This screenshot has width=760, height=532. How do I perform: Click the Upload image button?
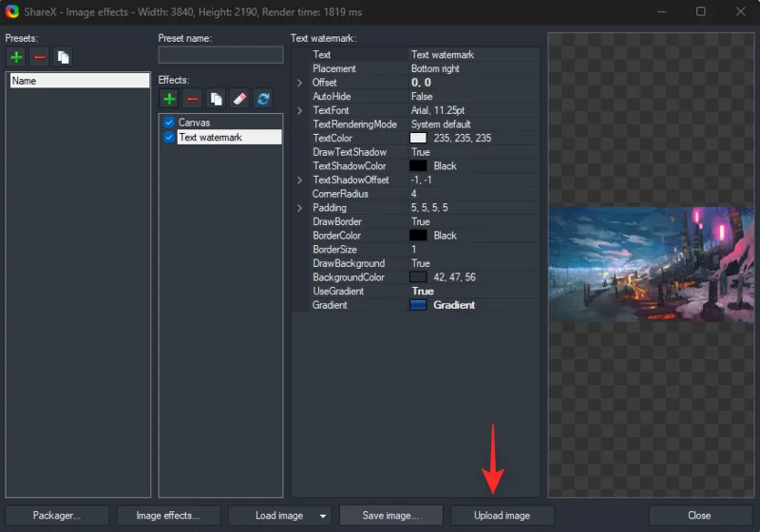click(503, 516)
